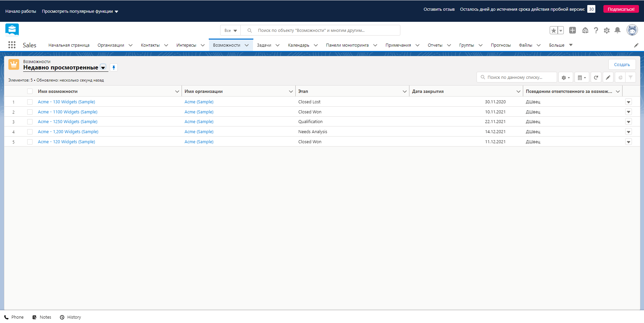Check the row for Acme - 120 Widgets
The width and height of the screenshot is (644, 323).
tap(30, 142)
